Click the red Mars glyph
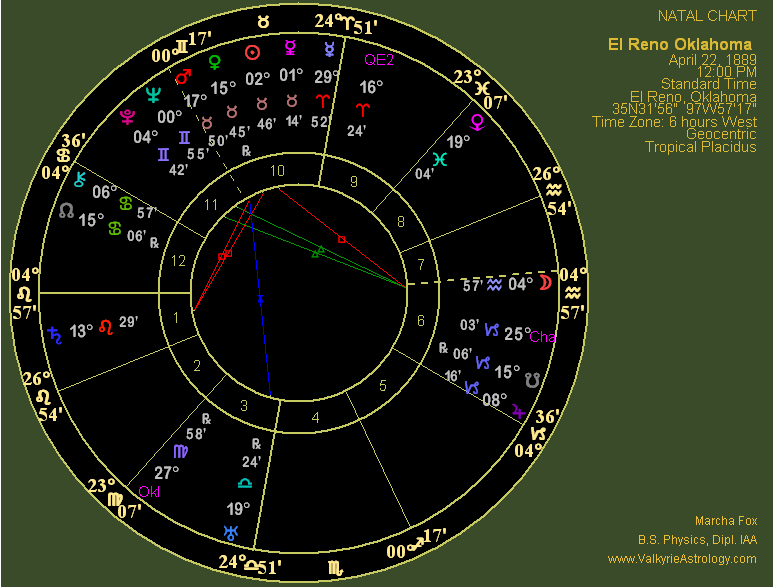The image size is (773, 587). point(183,76)
